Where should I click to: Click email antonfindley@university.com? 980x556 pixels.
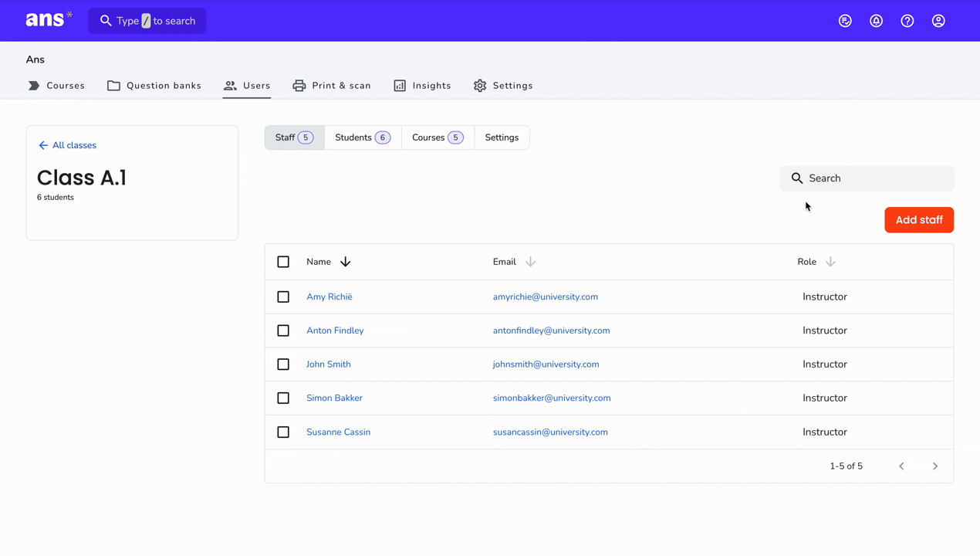(552, 331)
